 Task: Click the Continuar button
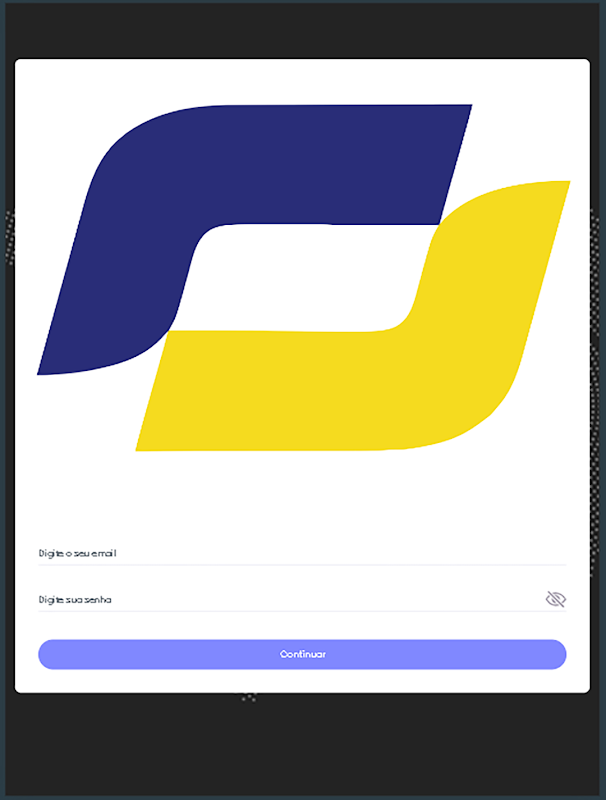[302, 654]
